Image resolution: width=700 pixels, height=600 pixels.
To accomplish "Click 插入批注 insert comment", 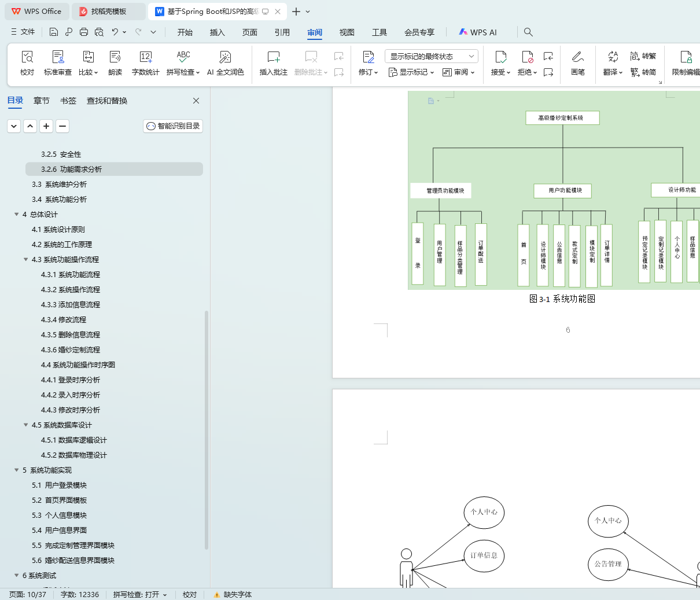I will (x=274, y=63).
